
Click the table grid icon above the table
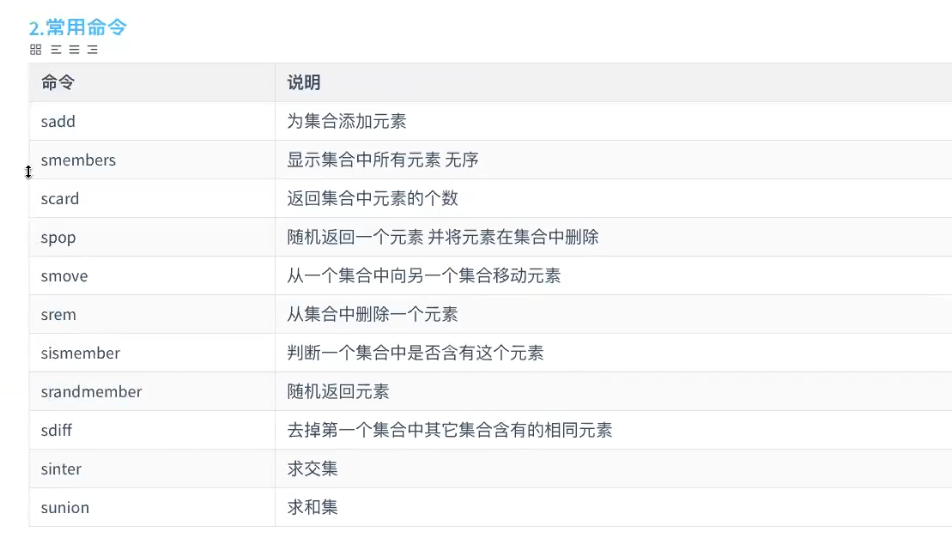click(36, 50)
